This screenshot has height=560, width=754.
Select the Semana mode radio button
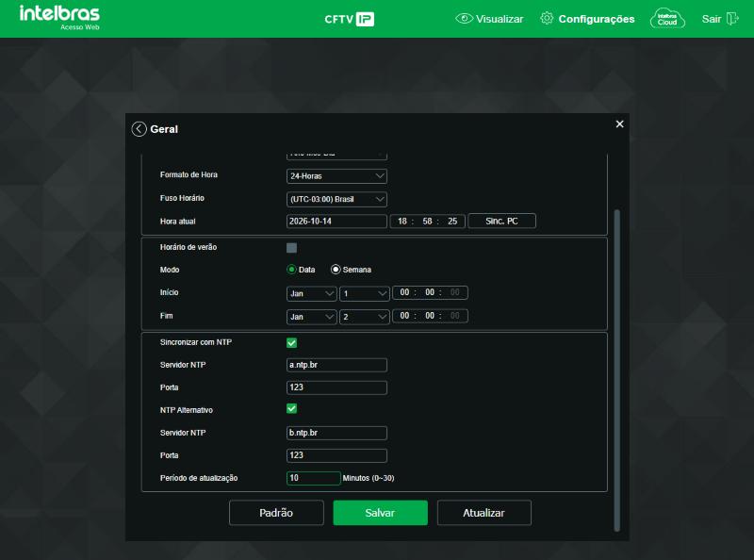coord(336,270)
